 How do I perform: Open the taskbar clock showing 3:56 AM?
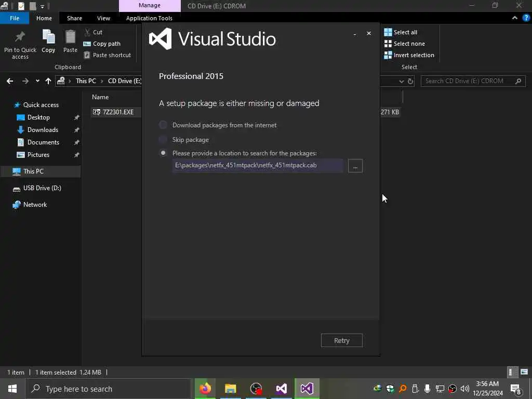pyautogui.click(x=487, y=389)
